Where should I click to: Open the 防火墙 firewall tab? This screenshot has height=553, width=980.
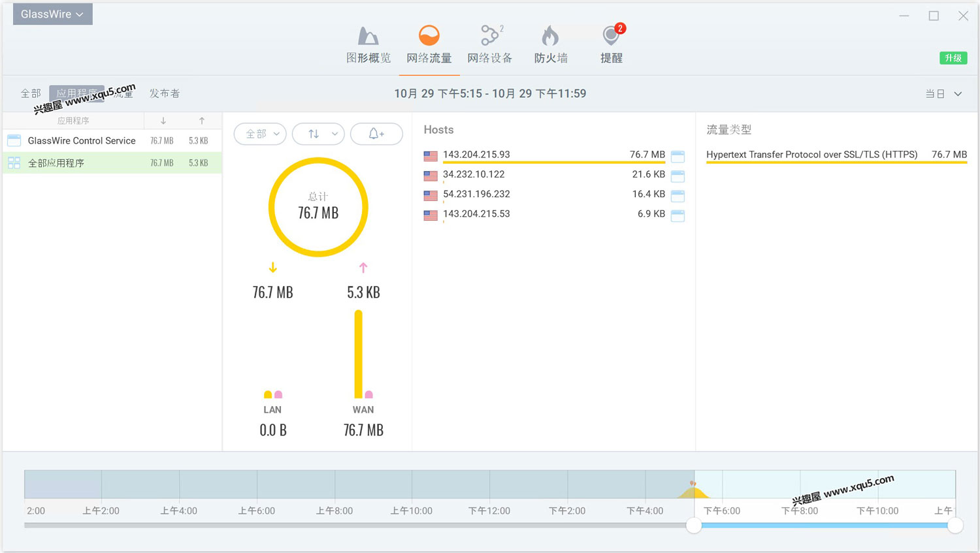(x=551, y=44)
